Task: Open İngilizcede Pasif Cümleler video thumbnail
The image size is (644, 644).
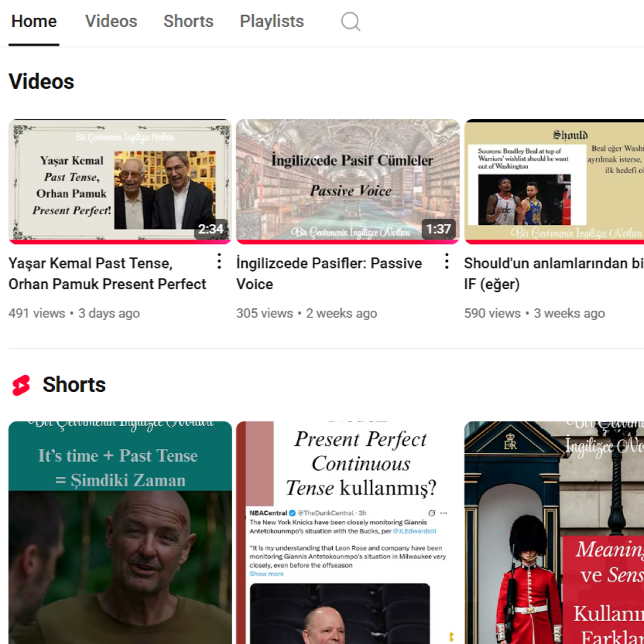Action: pyautogui.click(x=348, y=181)
